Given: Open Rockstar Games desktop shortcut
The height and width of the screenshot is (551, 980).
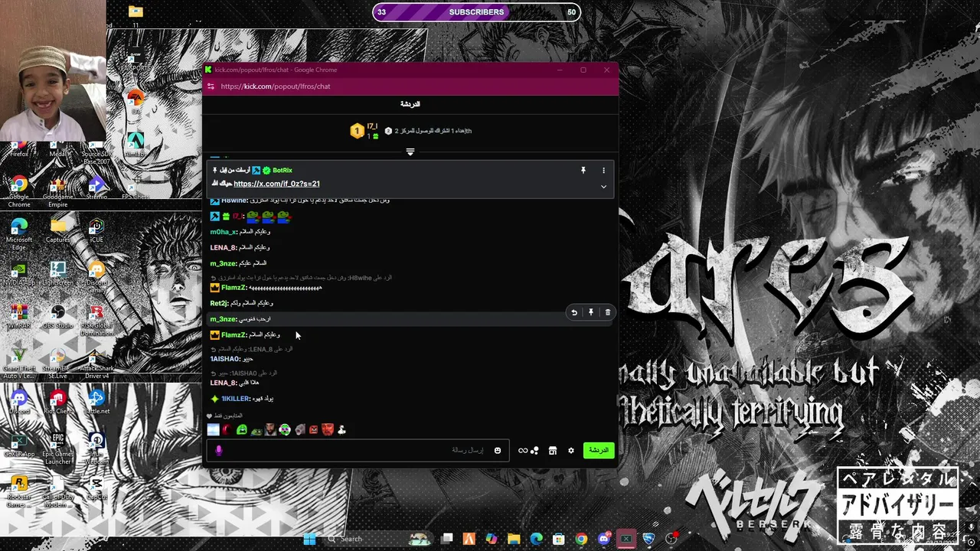Looking at the screenshot, I should point(19,491).
